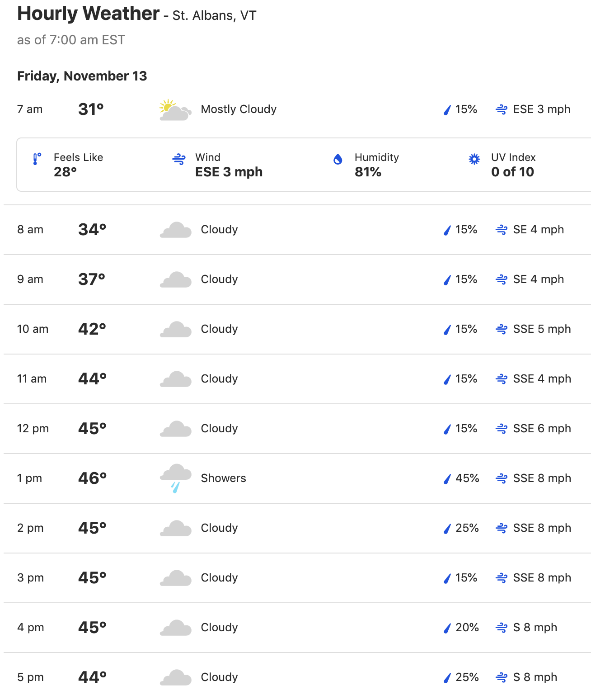The height and width of the screenshot is (700, 591).
Task: Click the wind icon in details panel
Action: (x=179, y=159)
